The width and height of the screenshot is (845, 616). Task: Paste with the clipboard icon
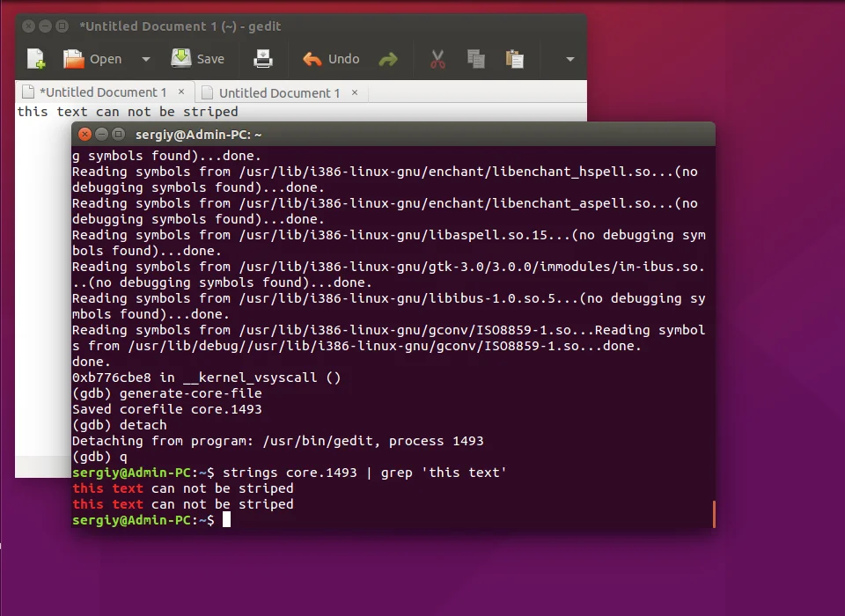[515, 59]
